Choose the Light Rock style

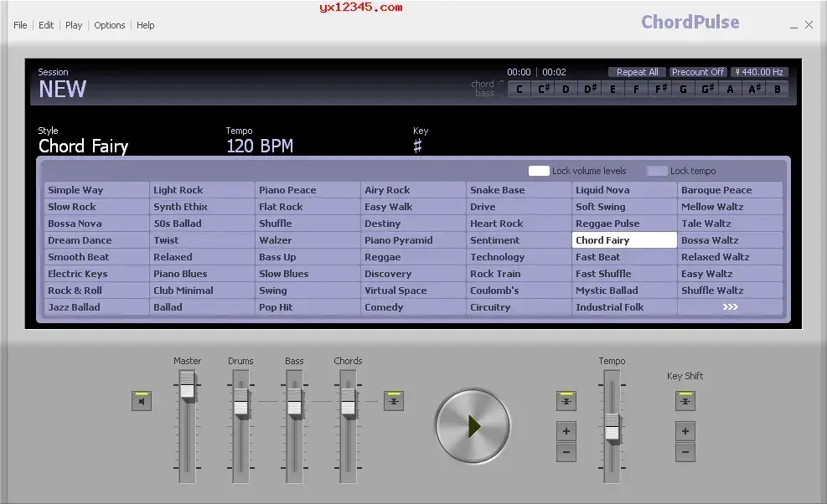point(202,190)
